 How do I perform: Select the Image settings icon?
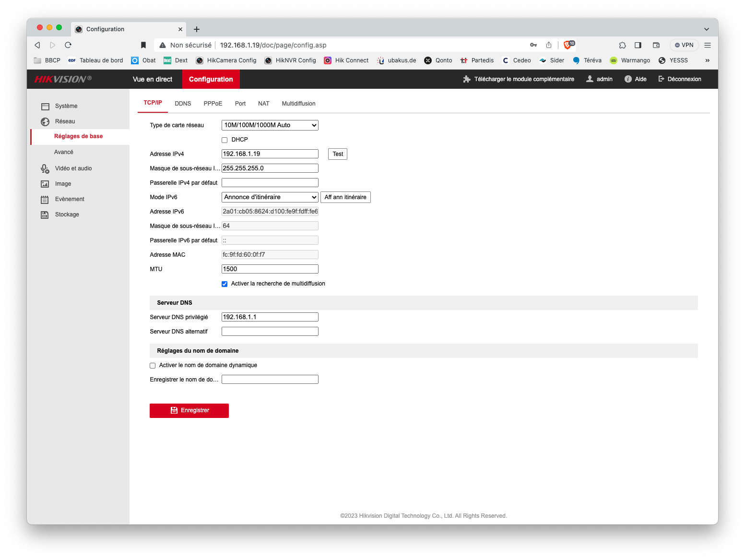[45, 184]
